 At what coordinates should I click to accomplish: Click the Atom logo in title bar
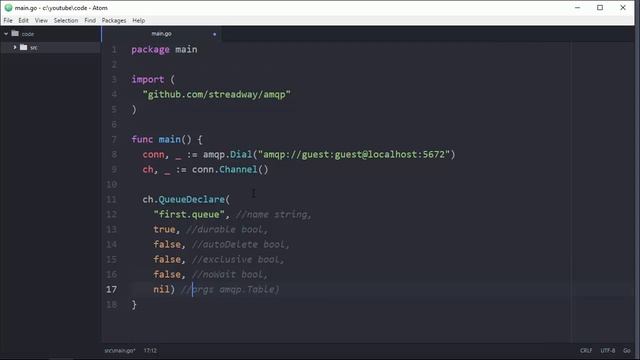tap(8, 8)
